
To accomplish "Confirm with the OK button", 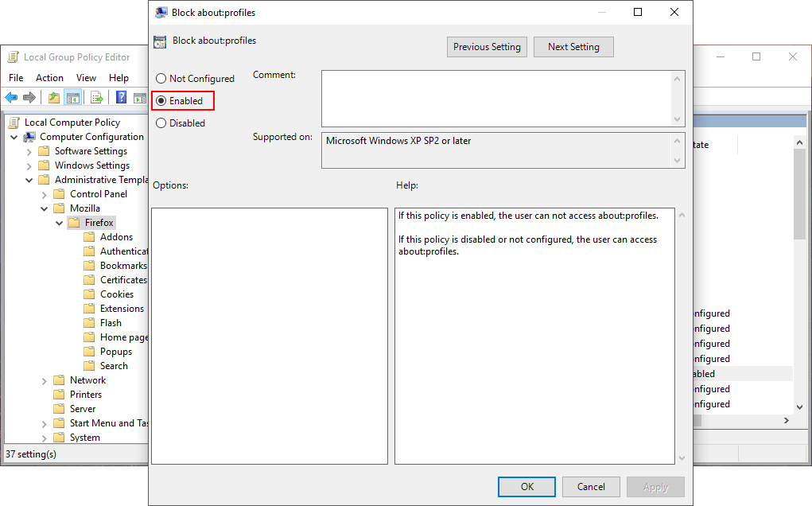I will coord(526,486).
